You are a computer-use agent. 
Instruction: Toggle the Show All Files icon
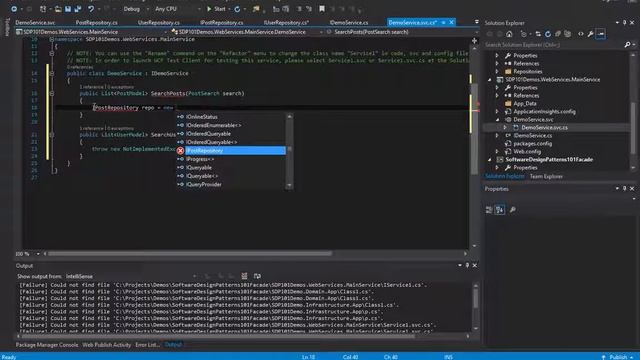point(567,34)
